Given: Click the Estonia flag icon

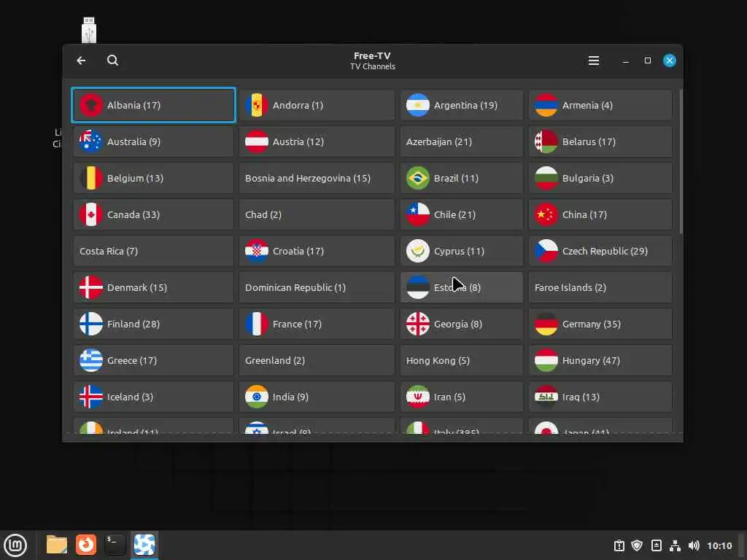Looking at the screenshot, I should tap(418, 287).
